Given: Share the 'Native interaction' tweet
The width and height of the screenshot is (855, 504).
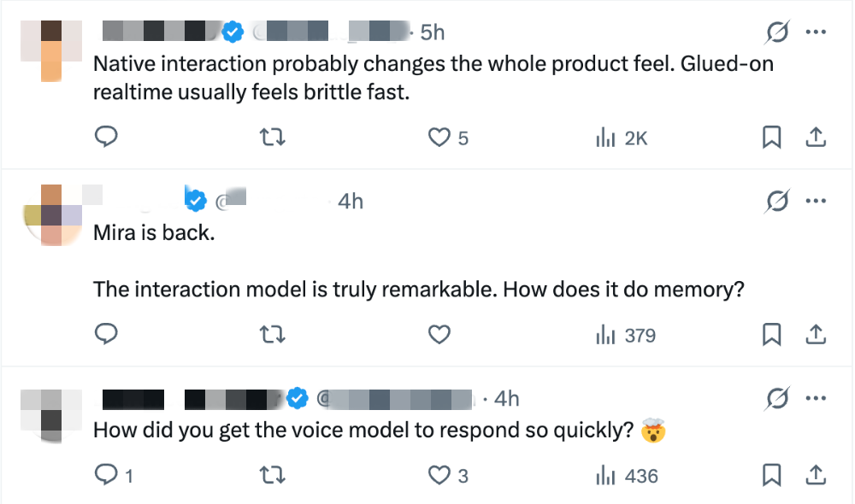Looking at the screenshot, I should 816,138.
